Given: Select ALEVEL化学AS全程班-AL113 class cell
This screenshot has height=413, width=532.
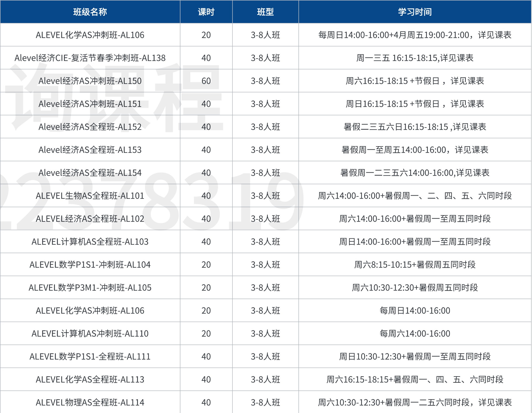Looking at the screenshot, I should [90, 379].
